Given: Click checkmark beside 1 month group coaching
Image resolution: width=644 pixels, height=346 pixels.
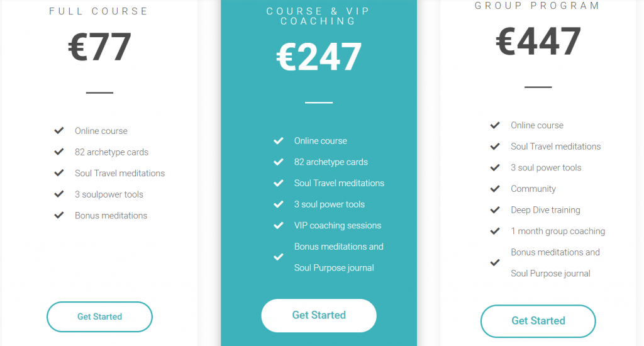Looking at the screenshot, I should click(495, 231).
